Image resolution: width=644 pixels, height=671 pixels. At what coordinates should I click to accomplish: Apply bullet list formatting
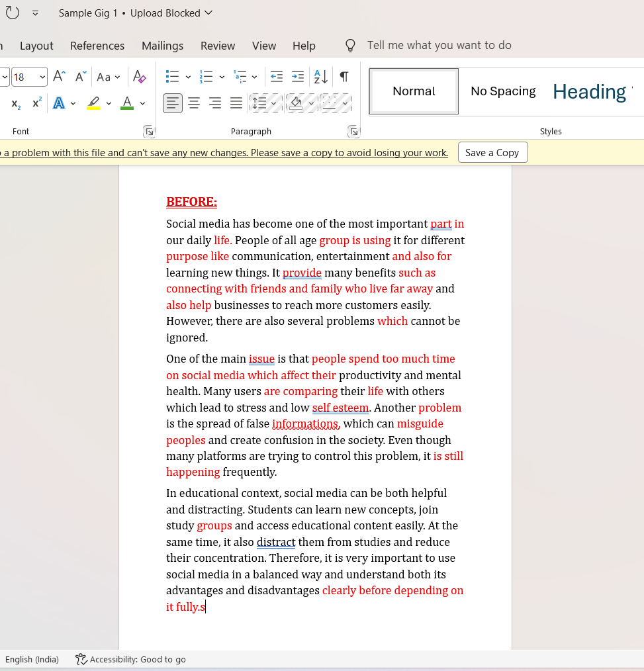click(172, 77)
